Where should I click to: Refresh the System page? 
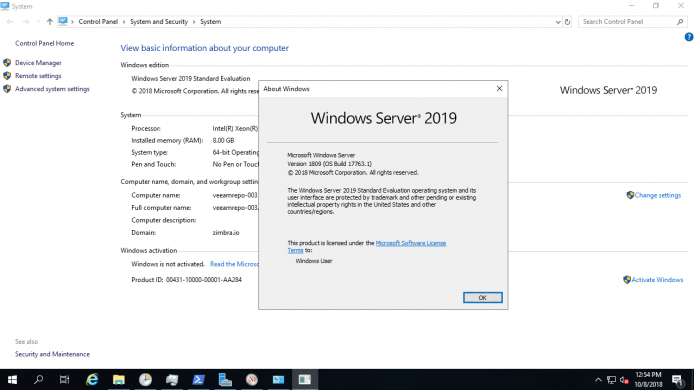point(567,22)
